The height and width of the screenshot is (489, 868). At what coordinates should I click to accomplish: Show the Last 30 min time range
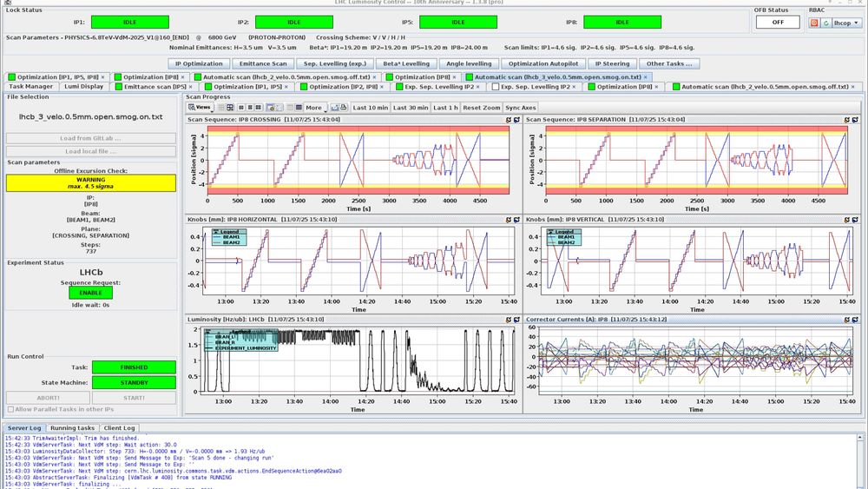[x=411, y=108]
